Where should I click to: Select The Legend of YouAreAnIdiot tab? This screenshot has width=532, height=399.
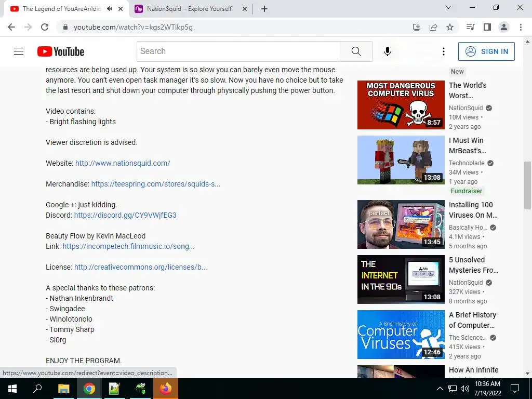tap(62, 9)
